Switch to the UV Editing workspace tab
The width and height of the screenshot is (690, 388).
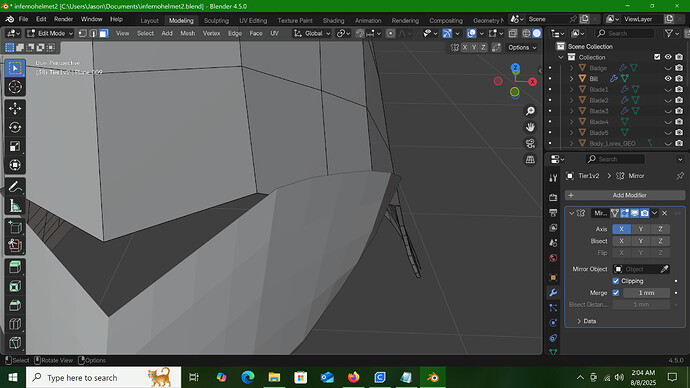click(253, 21)
